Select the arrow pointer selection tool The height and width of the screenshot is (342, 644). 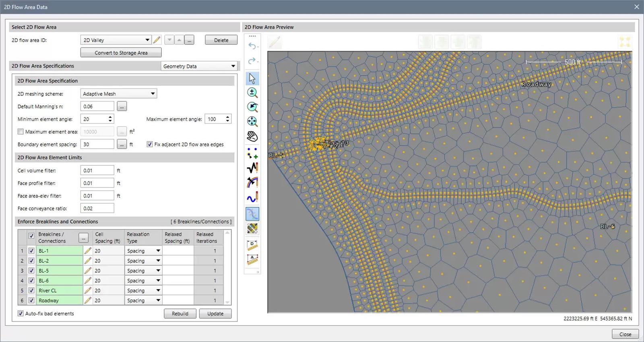tap(252, 78)
